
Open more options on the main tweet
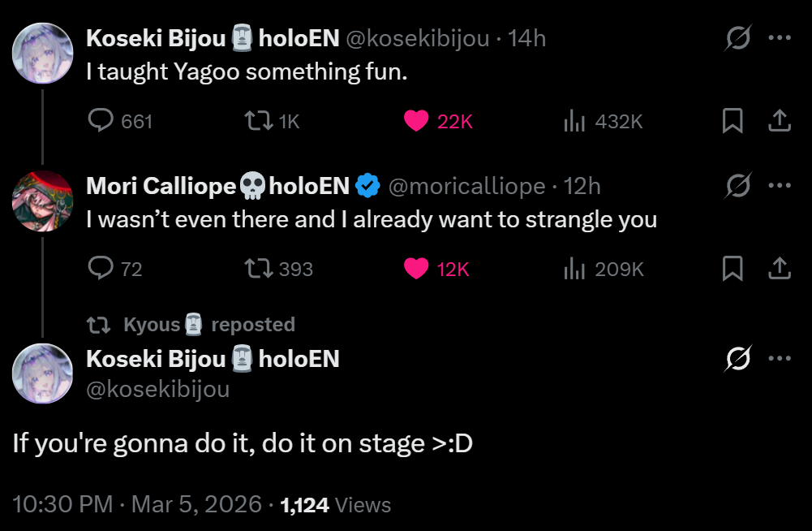pos(780,358)
